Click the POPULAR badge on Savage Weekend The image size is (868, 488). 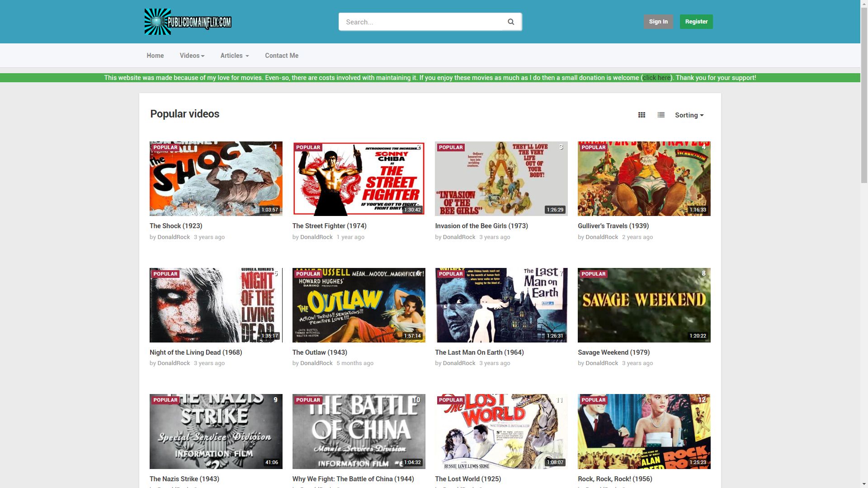[x=593, y=274]
